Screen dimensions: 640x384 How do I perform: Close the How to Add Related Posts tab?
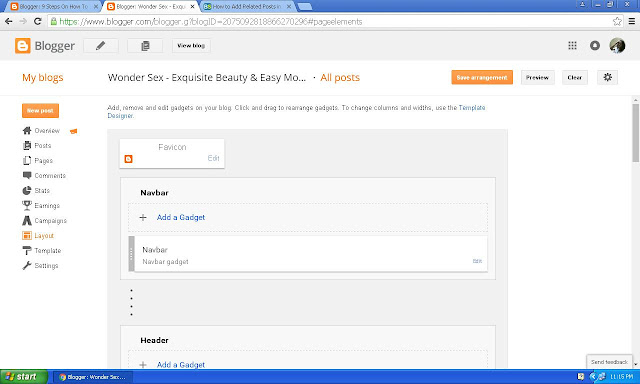coord(289,7)
